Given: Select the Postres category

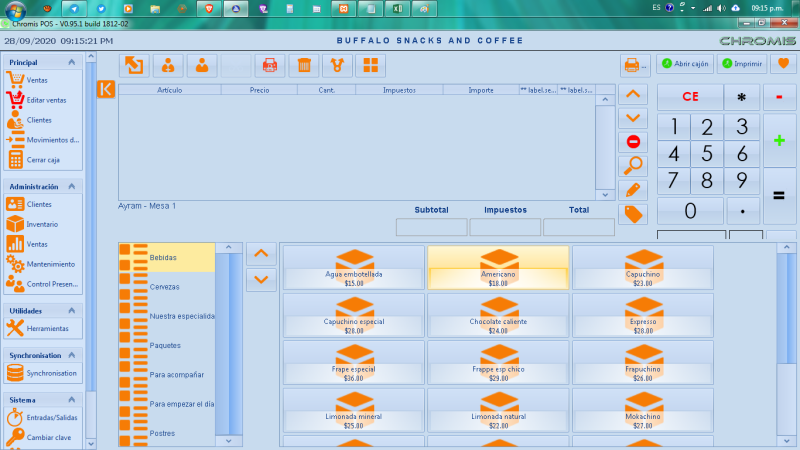Looking at the screenshot, I should click(167, 433).
